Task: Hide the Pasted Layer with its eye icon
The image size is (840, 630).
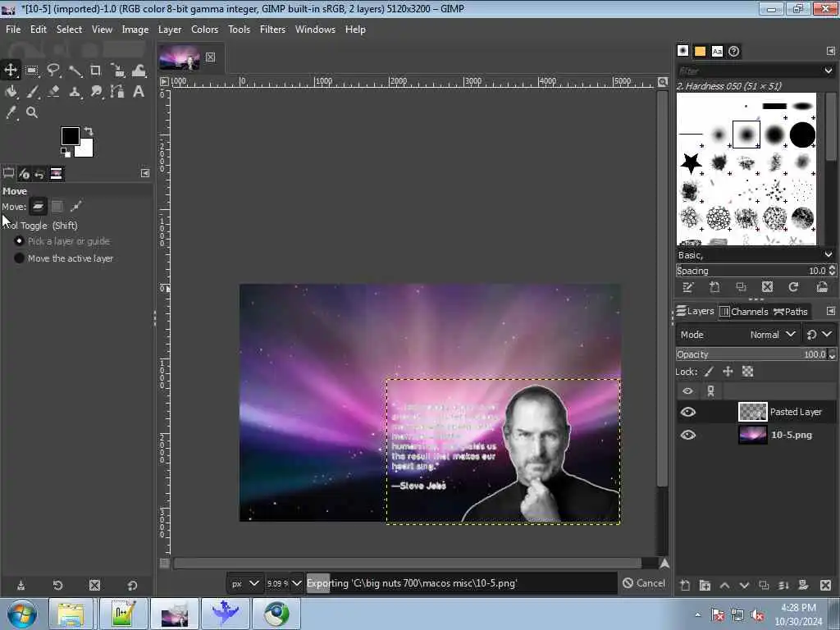Action: (688, 412)
